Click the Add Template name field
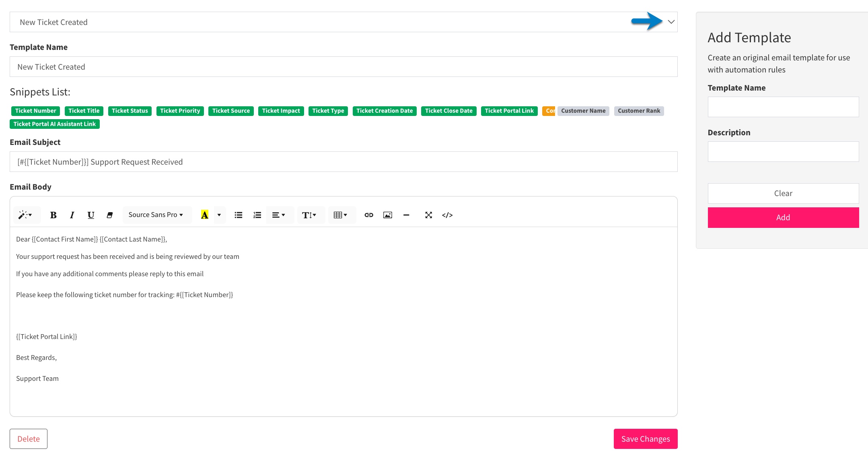This screenshot has height=463, width=868. click(x=783, y=107)
